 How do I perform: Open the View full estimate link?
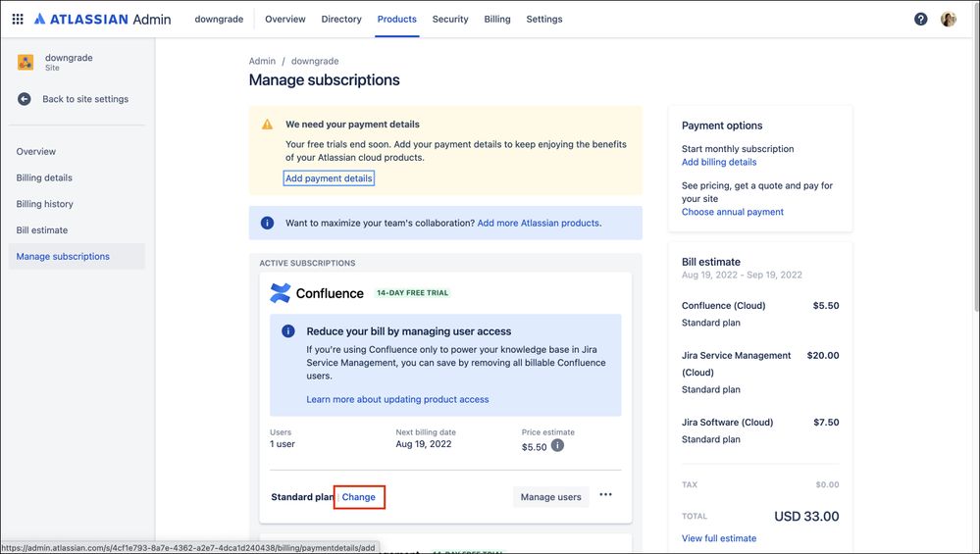point(719,538)
